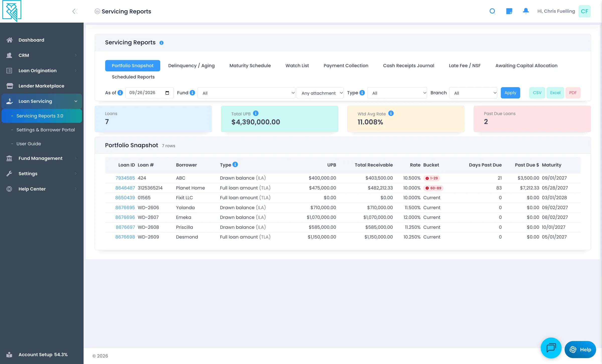The height and width of the screenshot is (364, 602).
Task: Open loan ID 7934585 link
Action: (x=125, y=178)
